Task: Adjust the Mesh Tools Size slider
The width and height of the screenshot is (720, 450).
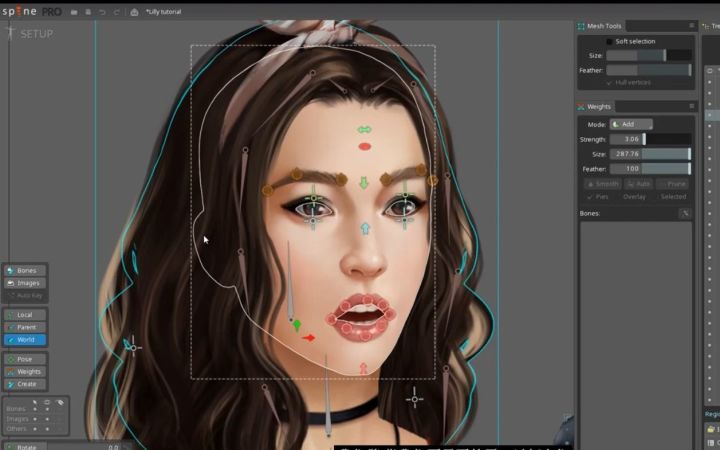Action: [x=649, y=56]
